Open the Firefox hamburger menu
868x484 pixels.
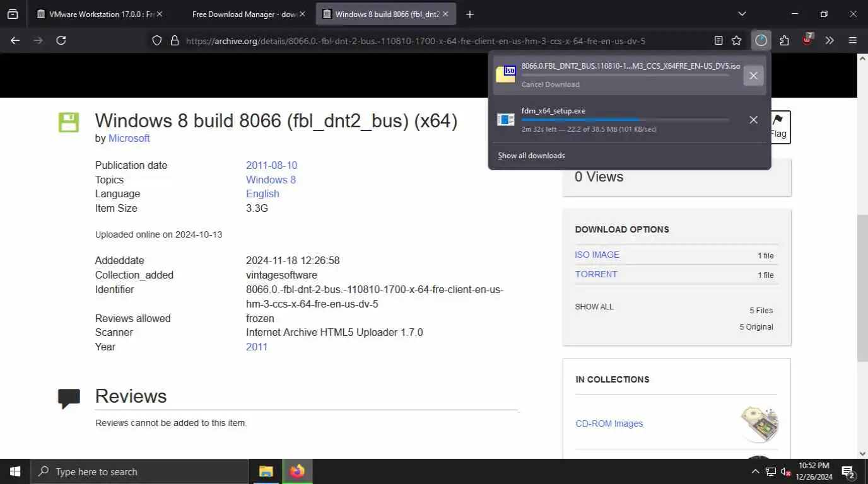pyautogui.click(x=853, y=40)
